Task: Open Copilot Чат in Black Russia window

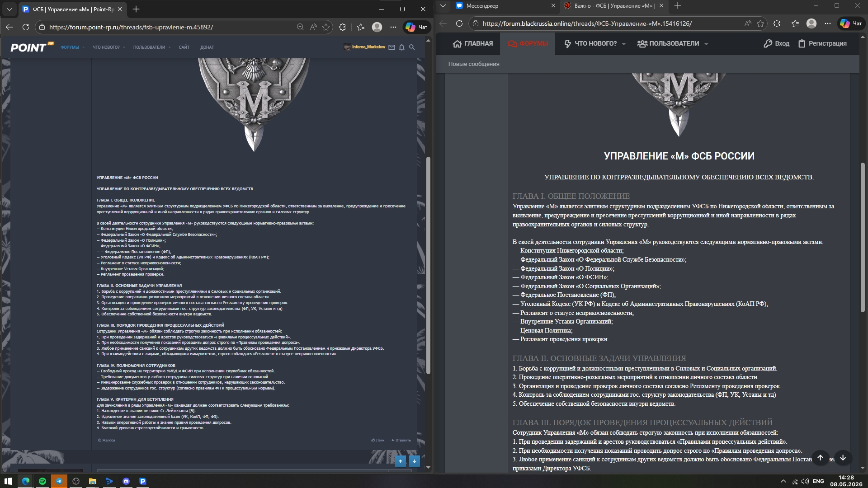Action: (x=851, y=23)
